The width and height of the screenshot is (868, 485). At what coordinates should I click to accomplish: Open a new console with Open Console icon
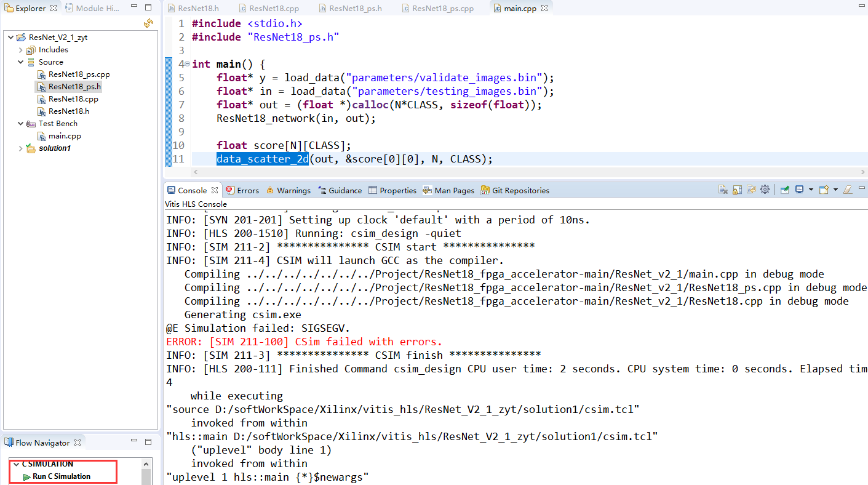(823, 190)
